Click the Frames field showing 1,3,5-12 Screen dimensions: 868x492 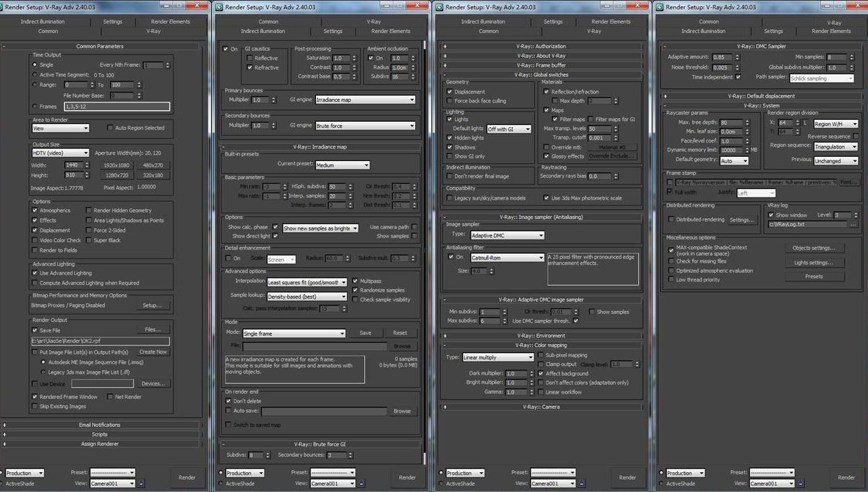(116, 107)
